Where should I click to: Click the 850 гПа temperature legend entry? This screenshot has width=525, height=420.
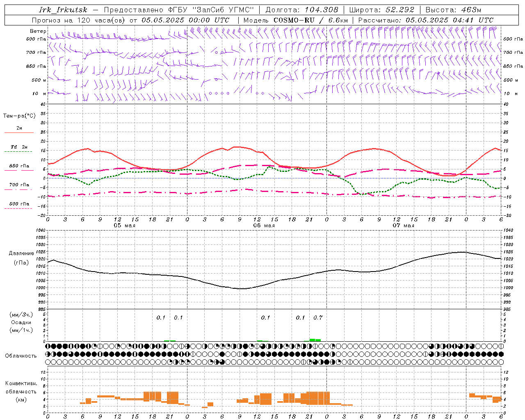point(19,166)
